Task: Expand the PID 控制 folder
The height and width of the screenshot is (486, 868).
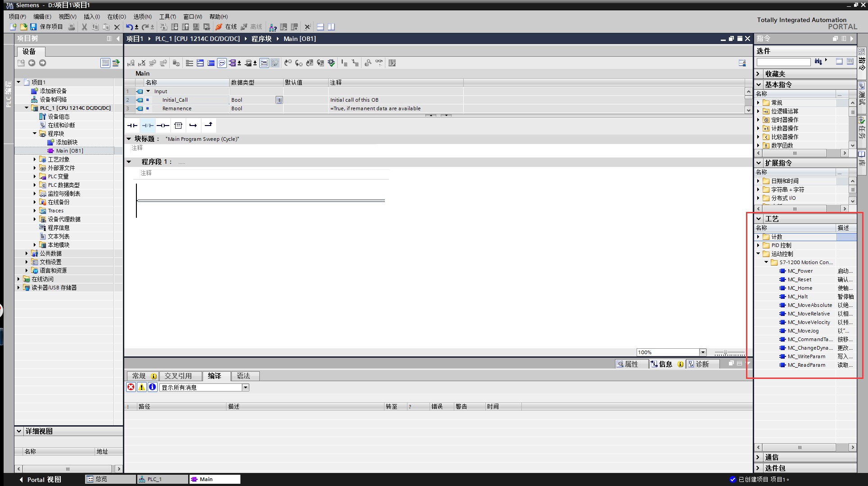Action: pos(758,245)
